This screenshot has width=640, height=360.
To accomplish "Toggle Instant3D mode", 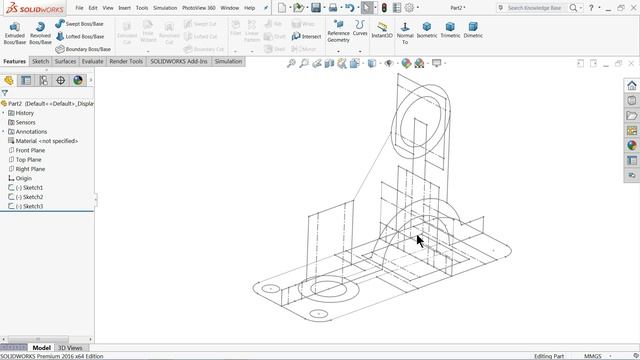I will [382, 30].
